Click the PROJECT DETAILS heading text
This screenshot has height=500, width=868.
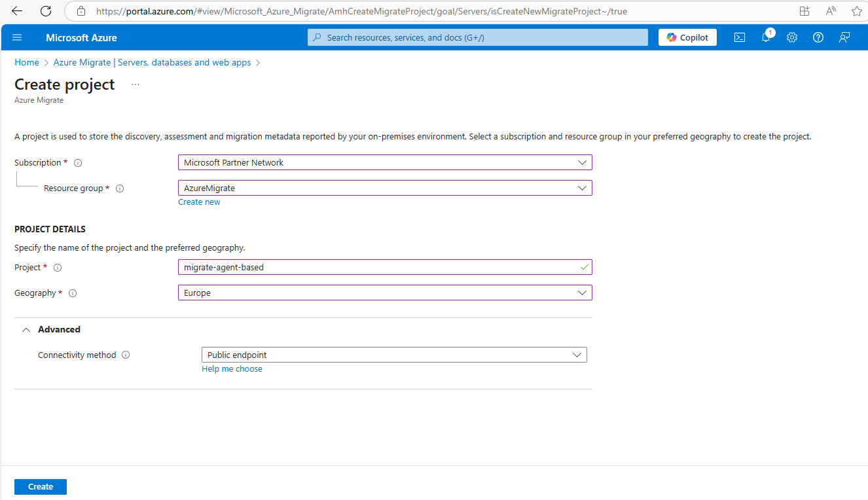50,229
